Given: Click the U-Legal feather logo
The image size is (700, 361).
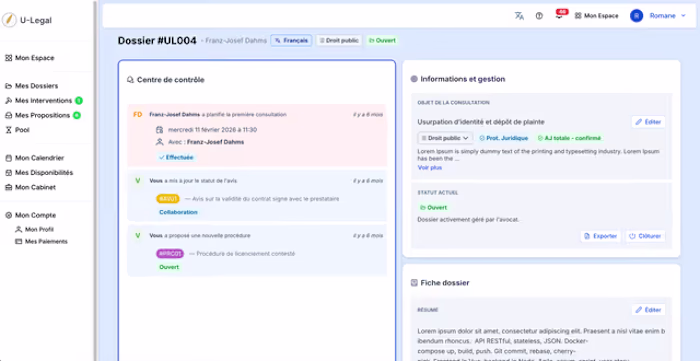Looking at the screenshot, I should [x=9, y=20].
